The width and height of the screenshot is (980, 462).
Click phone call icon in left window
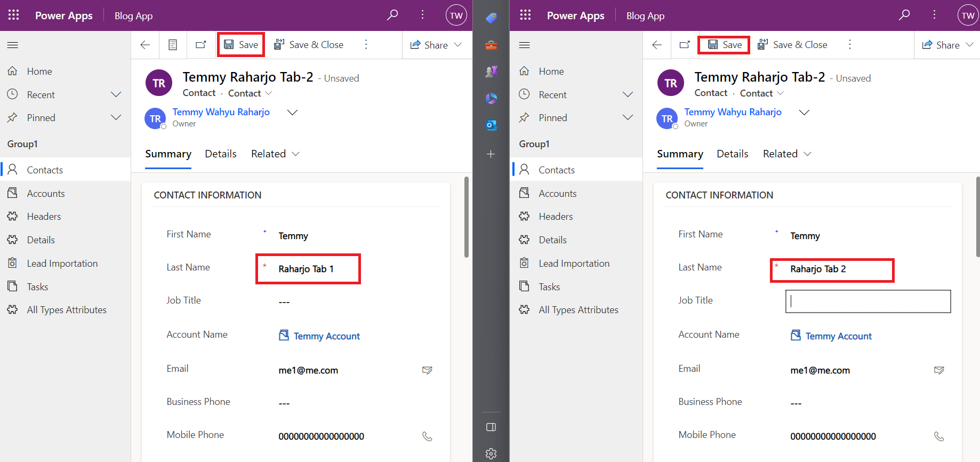[427, 436]
